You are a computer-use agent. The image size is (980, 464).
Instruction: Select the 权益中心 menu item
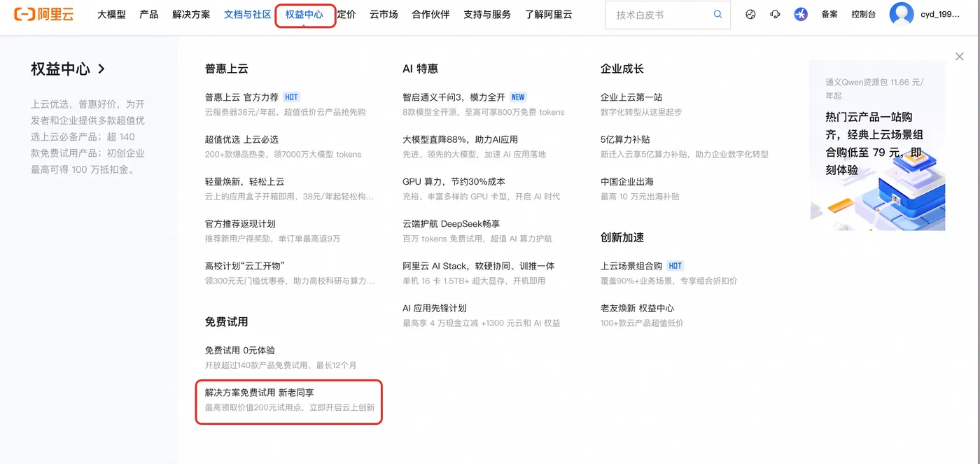tap(304, 14)
